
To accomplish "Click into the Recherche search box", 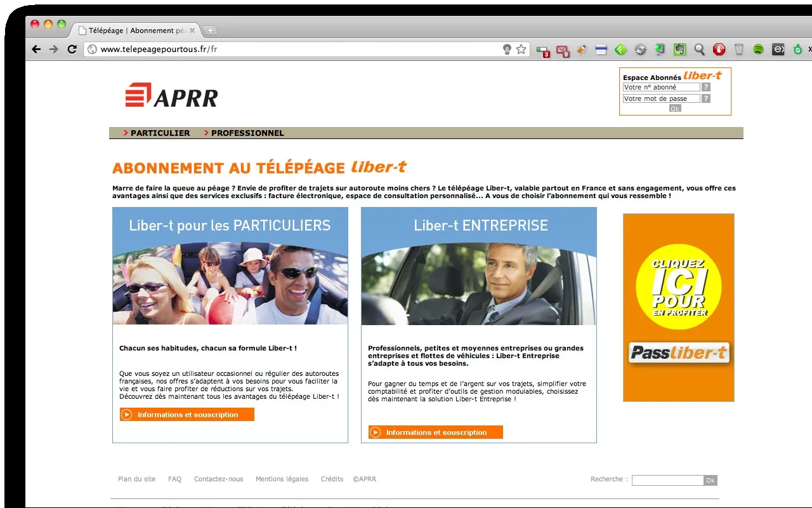I will coord(668,481).
